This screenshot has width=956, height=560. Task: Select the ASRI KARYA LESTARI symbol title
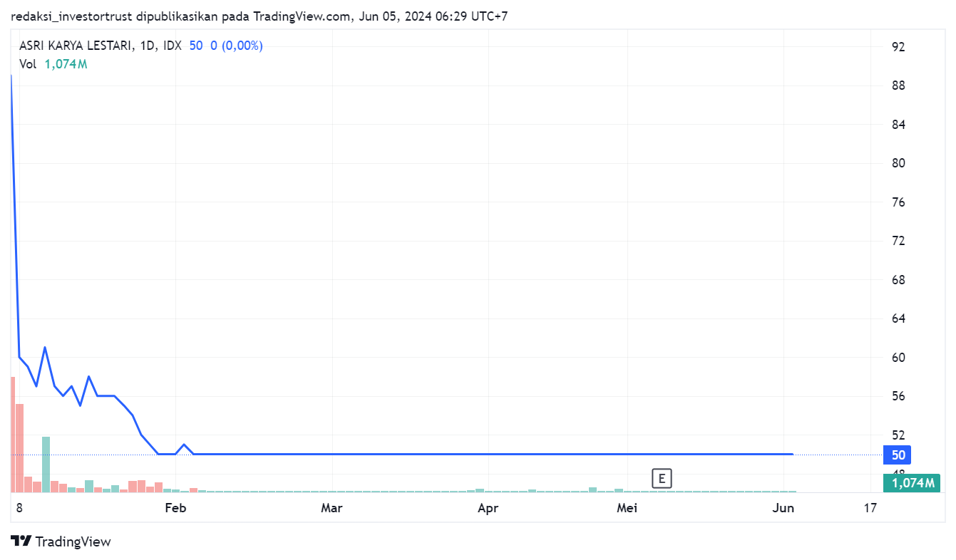coord(76,46)
